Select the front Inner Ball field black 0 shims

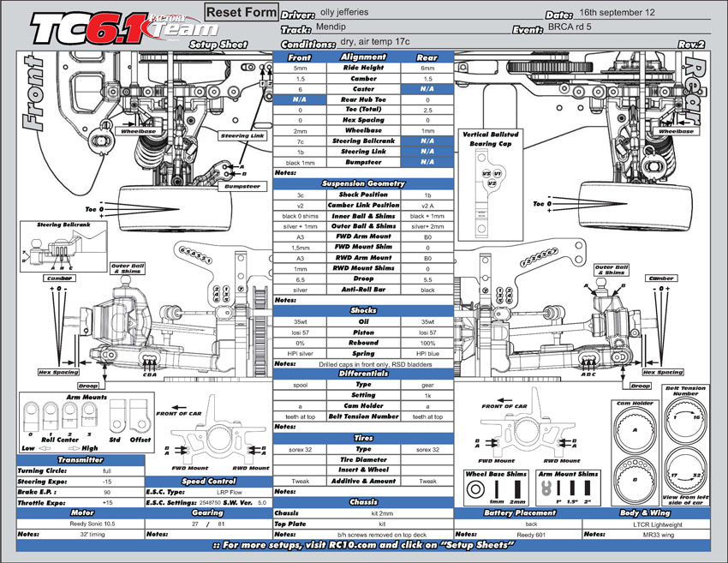[300, 216]
